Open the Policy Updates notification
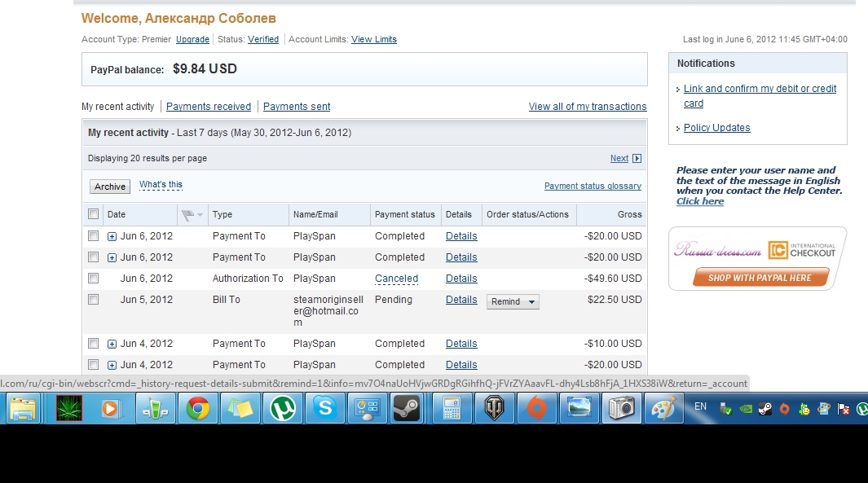Screen dimensions: 868x483 pyautogui.click(x=717, y=128)
